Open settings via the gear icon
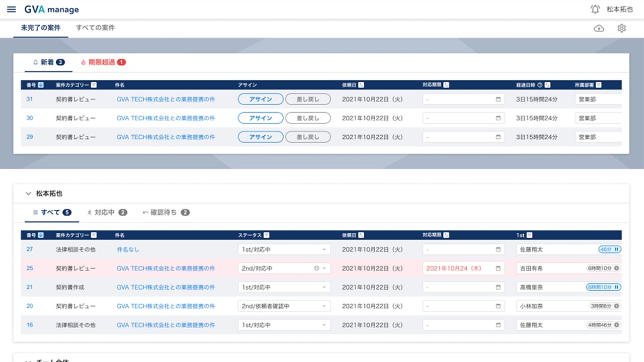Screen dimensions: 644x362 pyautogui.click(x=621, y=28)
